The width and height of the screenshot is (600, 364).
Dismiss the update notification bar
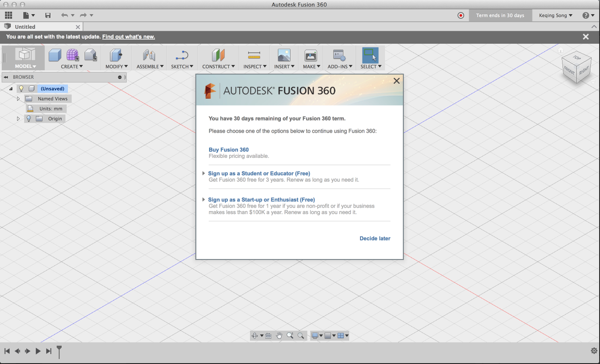(585, 37)
